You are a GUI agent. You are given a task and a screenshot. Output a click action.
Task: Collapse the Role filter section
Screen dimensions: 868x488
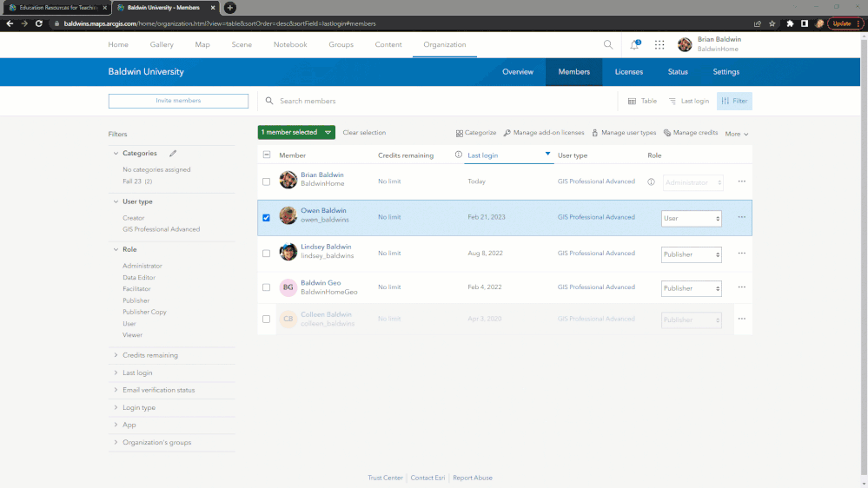[x=116, y=249]
